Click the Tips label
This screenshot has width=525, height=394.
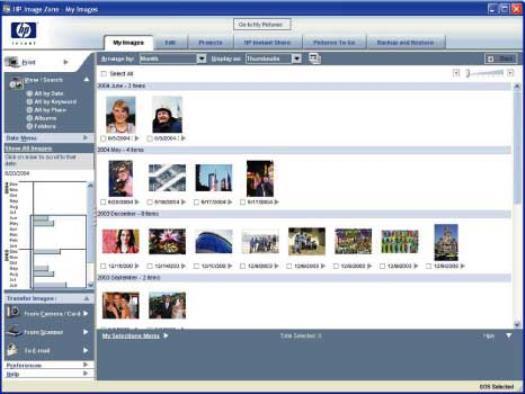489,335
